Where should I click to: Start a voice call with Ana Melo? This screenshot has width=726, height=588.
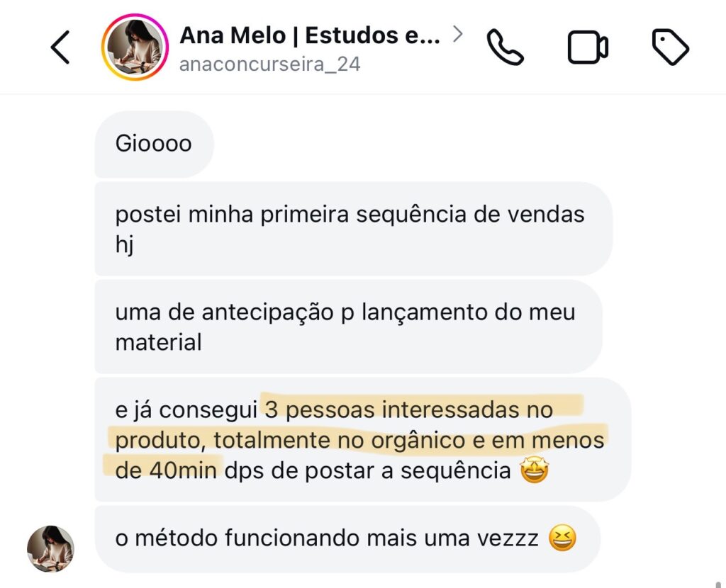pos(505,47)
